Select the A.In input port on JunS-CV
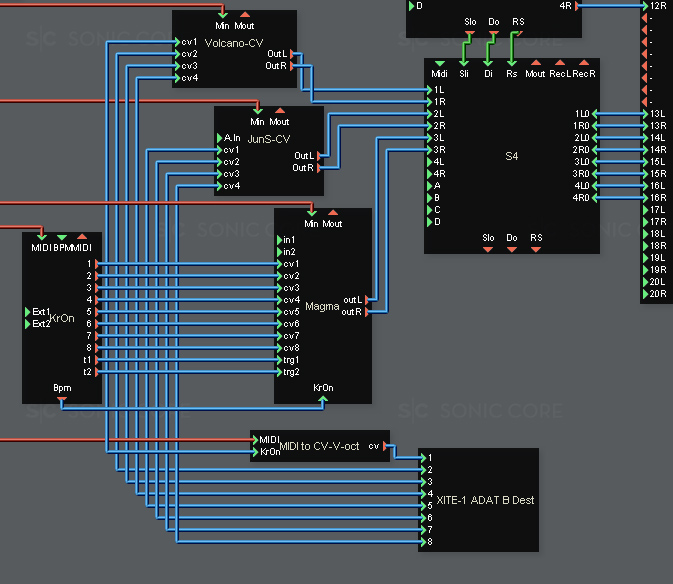Viewport: 673px width, 584px height. 220,138
